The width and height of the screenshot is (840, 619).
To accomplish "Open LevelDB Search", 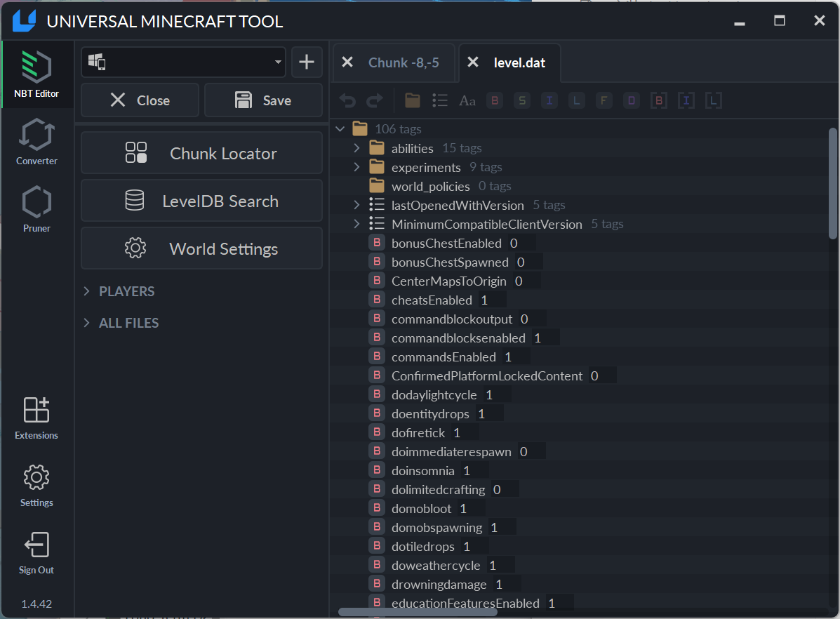I will [201, 201].
